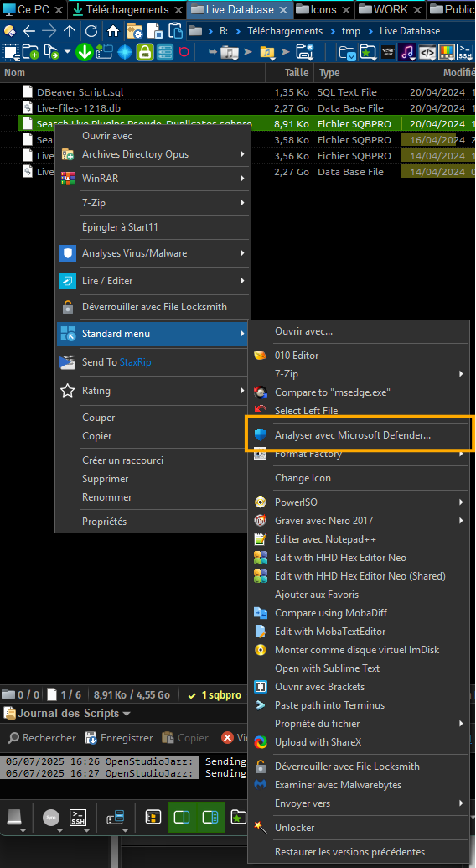Click the green download arrow icon
Image resolution: width=476 pixels, height=868 pixels.
[84, 52]
